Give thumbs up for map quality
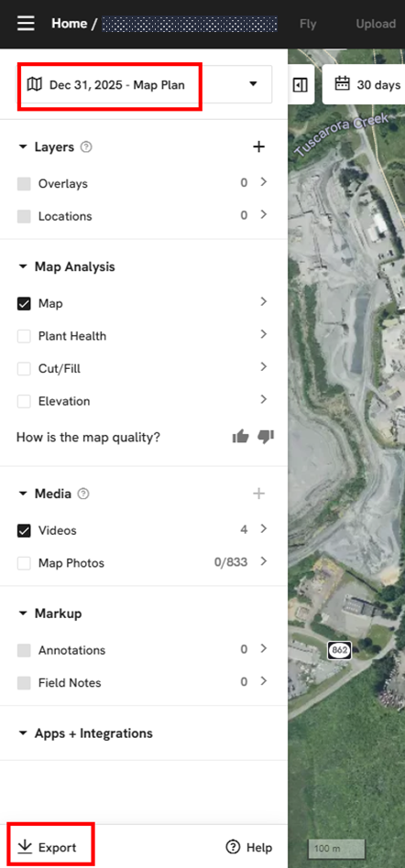405x868 pixels. coord(240,438)
